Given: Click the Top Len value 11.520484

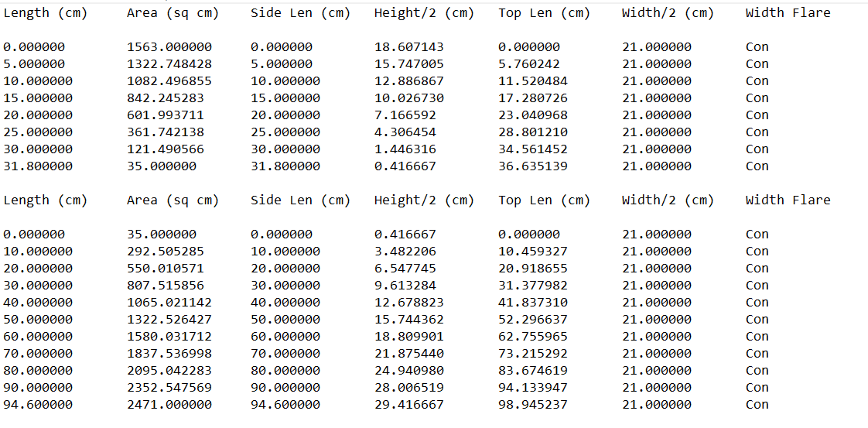Looking at the screenshot, I should click(x=533, y=81).
